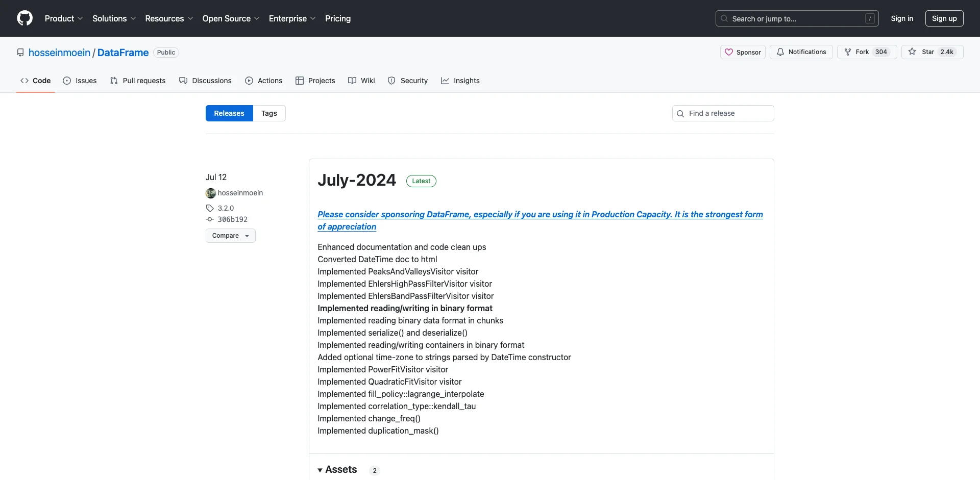Image resolution: width=980 pixels, height=480 pixels.
Task: Open the hosseinmoein owner profile link
Action: tap(59, 53)
